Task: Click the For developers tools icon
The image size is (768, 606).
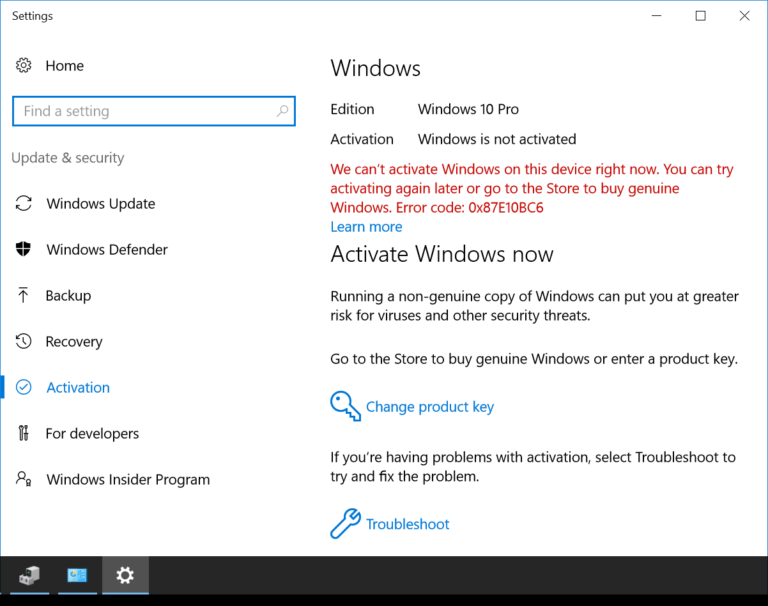Action: [x=24, y=433]
